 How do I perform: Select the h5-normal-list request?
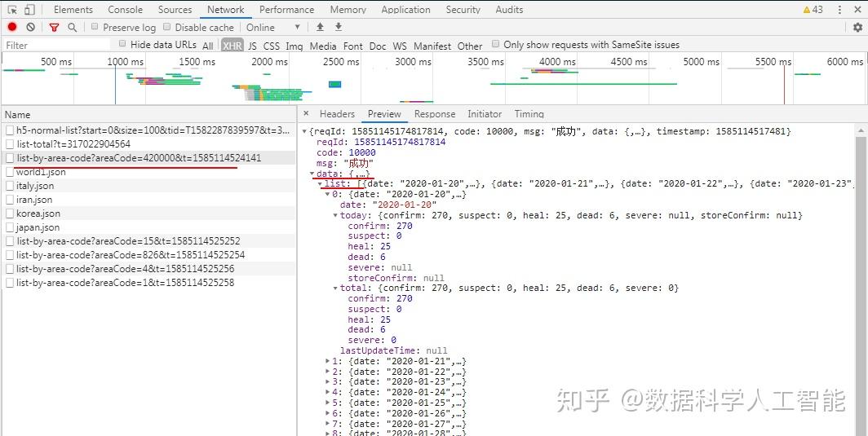pos(149,130)
